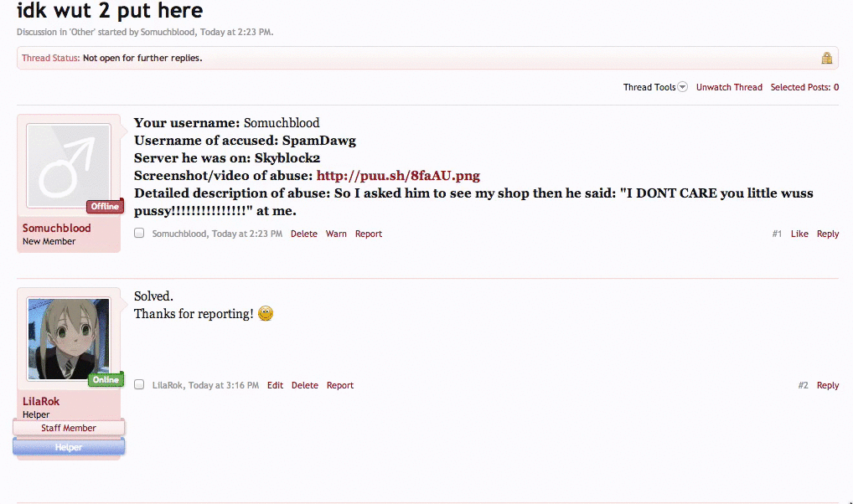
Task: Like Somuchblood's post
Action: [799, 234]
